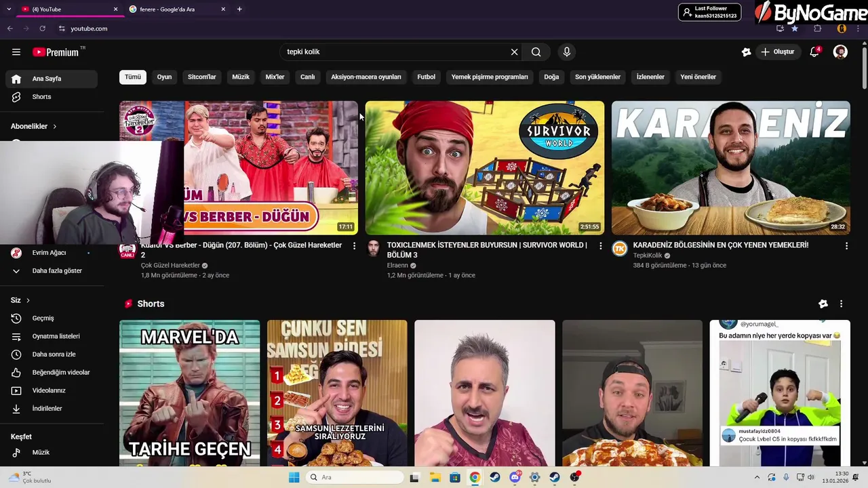Expand Daha fazla göster in subscriptions

tap(52, 271)
